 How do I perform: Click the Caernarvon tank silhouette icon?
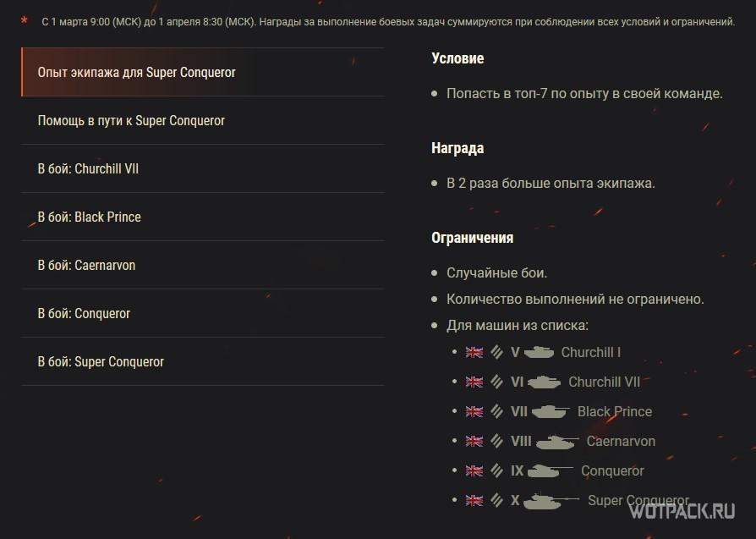(x=557, y=442)
